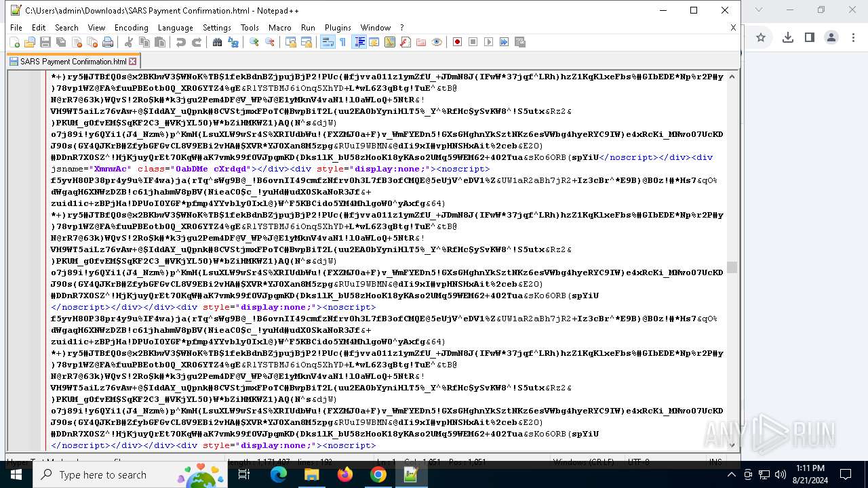This screenshot has height=488, width=868.
Task: Click editor scrollbar up arrow
Action: pyautogui.click(x=732, y=77)
